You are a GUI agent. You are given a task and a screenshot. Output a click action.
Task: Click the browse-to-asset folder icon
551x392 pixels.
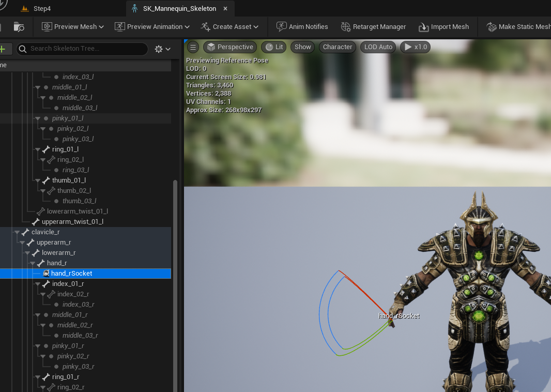point(19,27)
